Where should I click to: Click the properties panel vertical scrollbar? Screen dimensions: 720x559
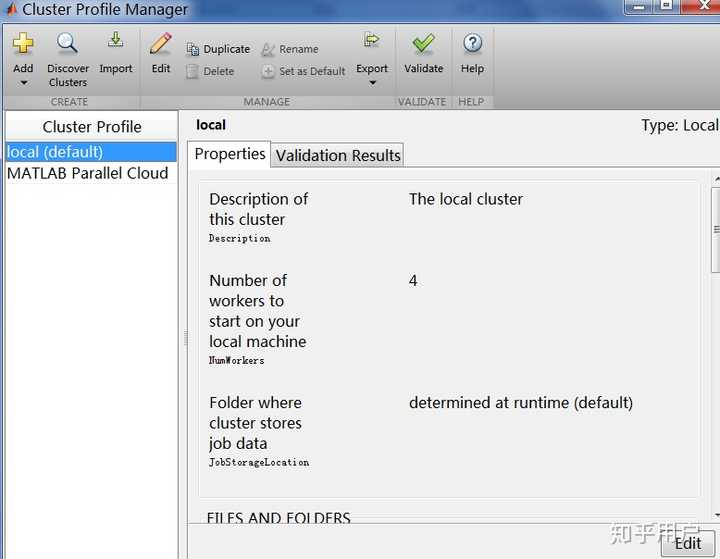coord(715,230)
